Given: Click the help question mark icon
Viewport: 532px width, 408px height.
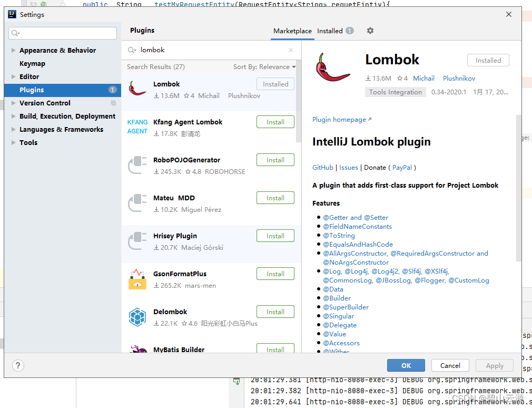Looking at the screenshot, I should [18, 365].
